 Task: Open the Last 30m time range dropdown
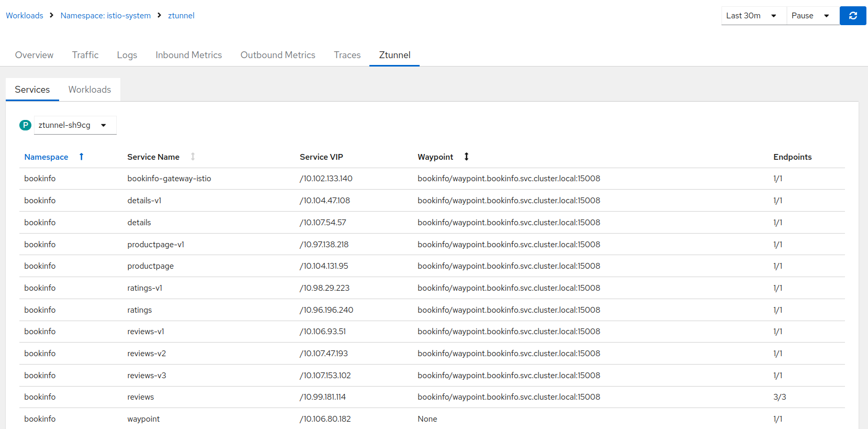click(x=753, y=16)
